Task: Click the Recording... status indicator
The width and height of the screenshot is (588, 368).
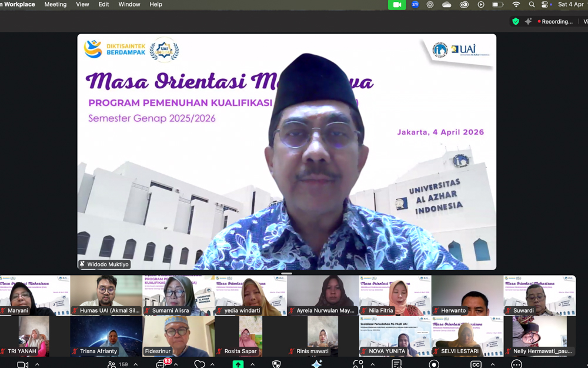Action: point(554,22)
